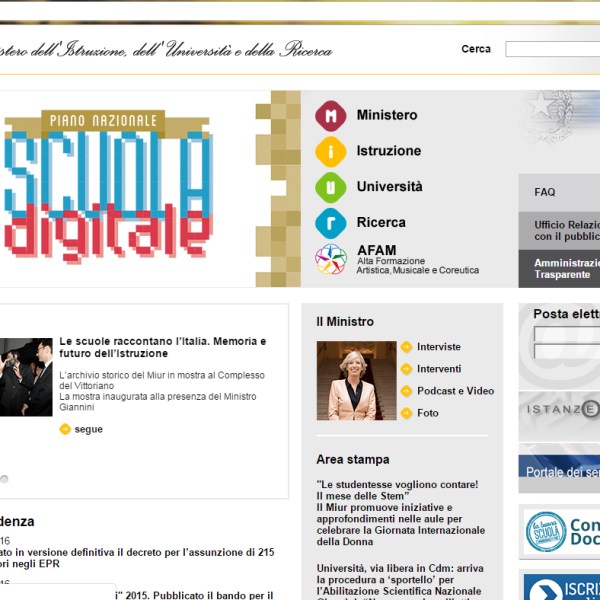Open the Istanze banner
The height and width of the screenshot is (600, 600).
point(559,416)
